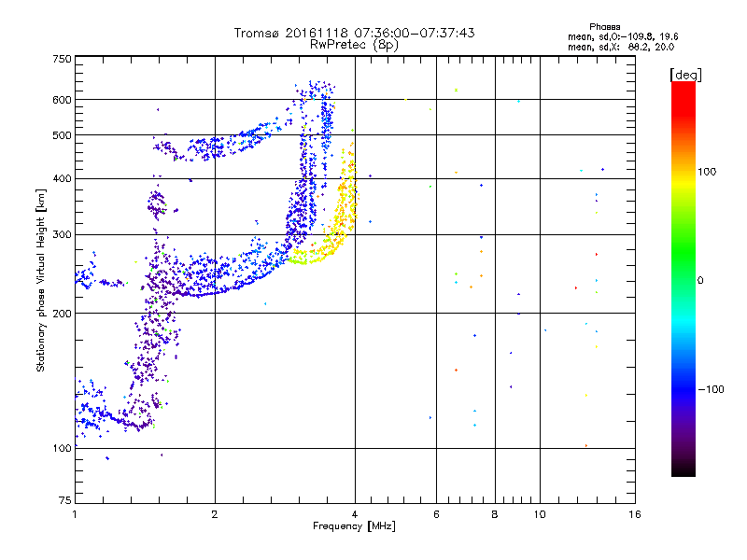
Task: Click colorbar tick label '-100'
Action: (711, 389)
